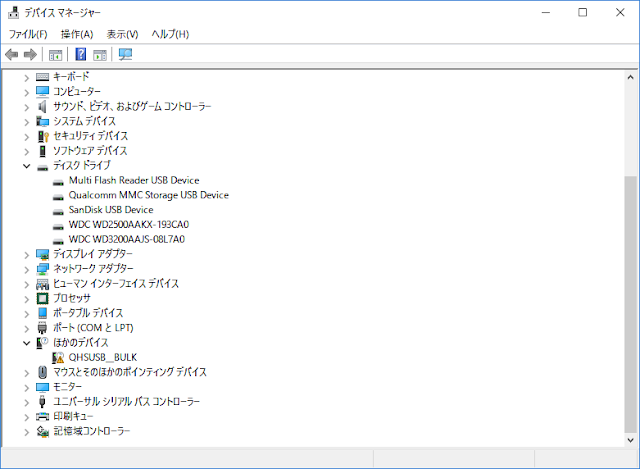Click the システム デバイス category icon
The width and height of the screenshot is (640, 469).
(42, 121)
